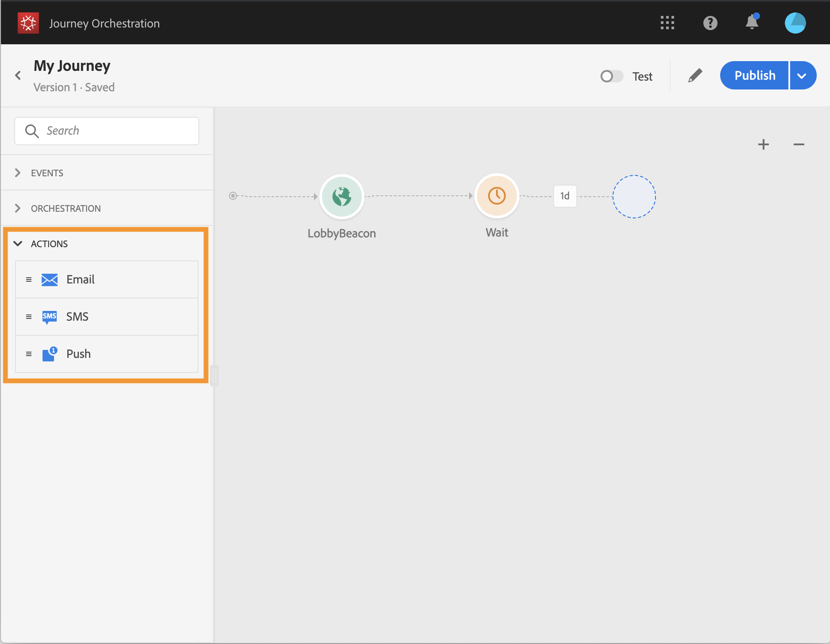Select the SMS action item
Viewport: 830px width, 644px height.
(107, 317)
